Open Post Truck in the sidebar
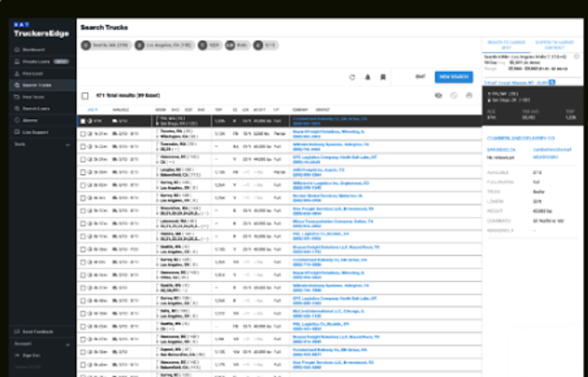 (43, 97)
